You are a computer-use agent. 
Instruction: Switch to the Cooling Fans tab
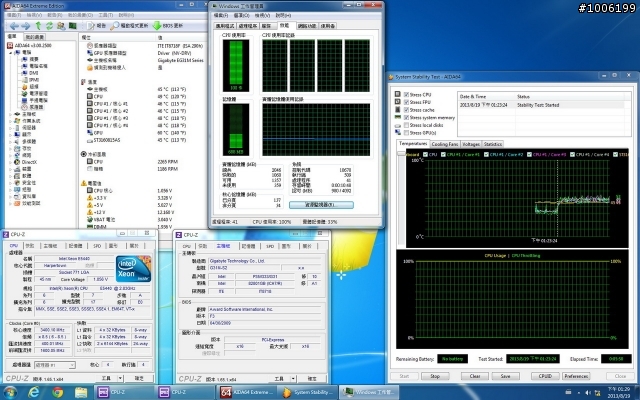[445, 144]
